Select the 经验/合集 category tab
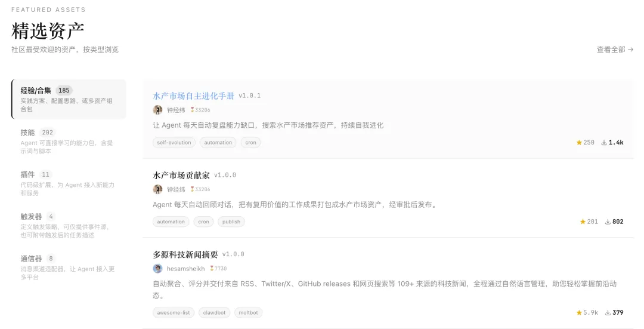The width and height of the screenshot is (644, 329). click(69, 99)
